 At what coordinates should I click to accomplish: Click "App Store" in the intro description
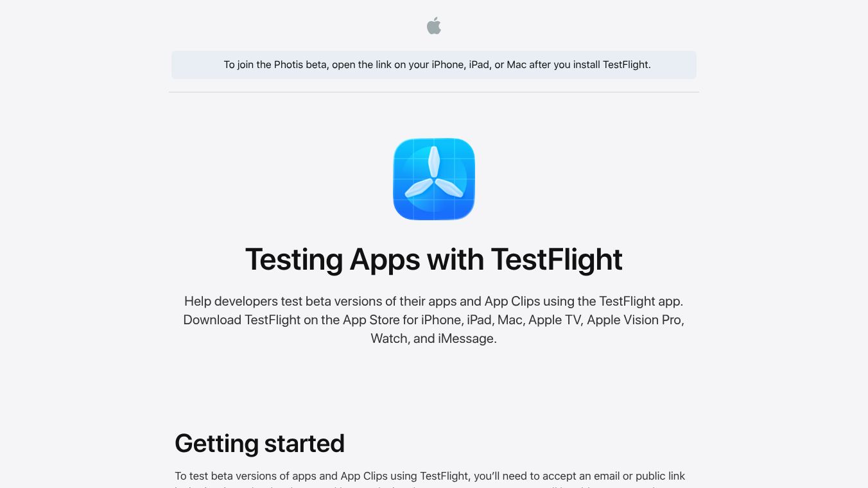click(364, 320)
